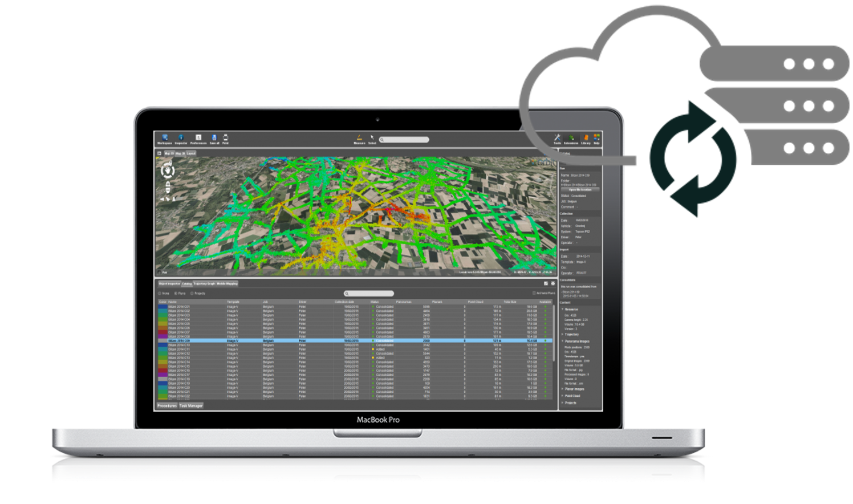This screenshot has width=853, height=504.
Task: Click the Open file location button
Action: [x=580, y=190]
